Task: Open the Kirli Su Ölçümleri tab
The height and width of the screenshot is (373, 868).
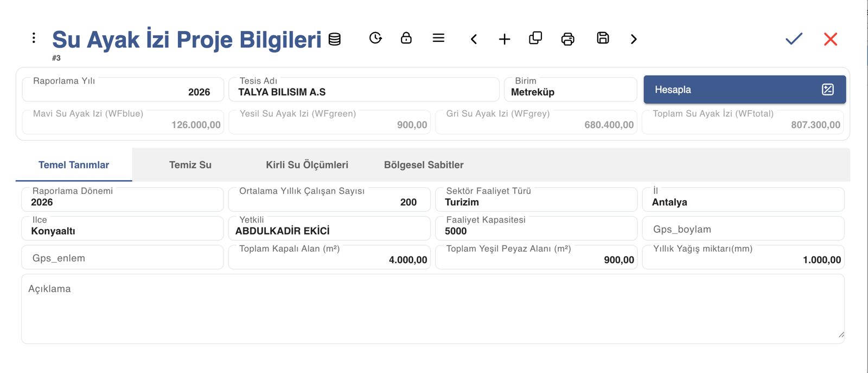Action: (307, 165)
